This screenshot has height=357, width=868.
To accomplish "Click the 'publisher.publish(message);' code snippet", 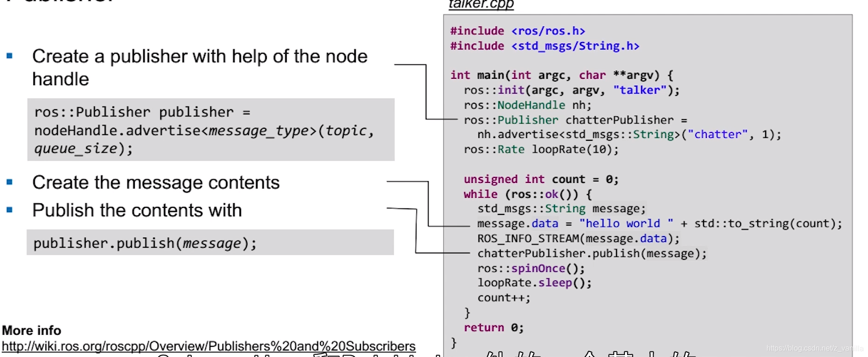I will 145,243.
